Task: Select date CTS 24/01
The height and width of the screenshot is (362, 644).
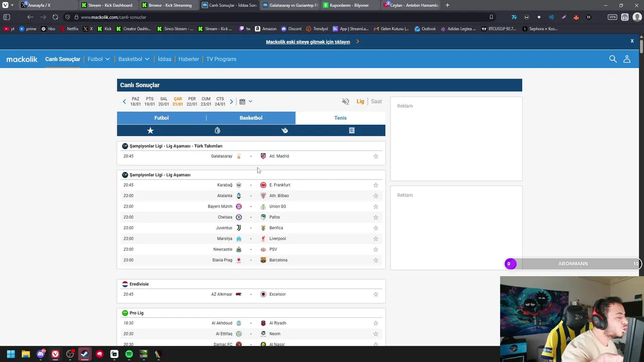Action: [x=220, y=102]
